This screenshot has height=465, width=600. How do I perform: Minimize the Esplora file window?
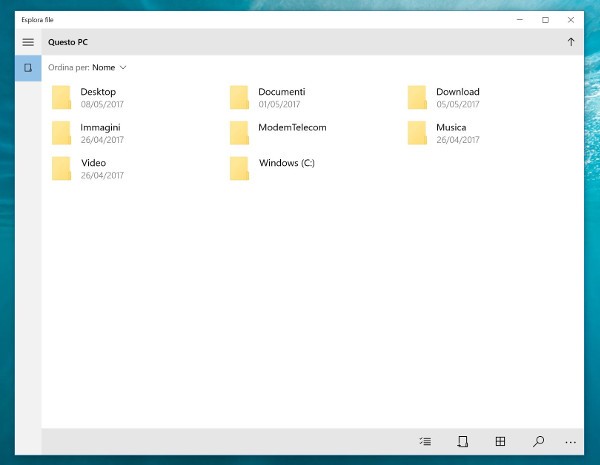tap(519, 19)
